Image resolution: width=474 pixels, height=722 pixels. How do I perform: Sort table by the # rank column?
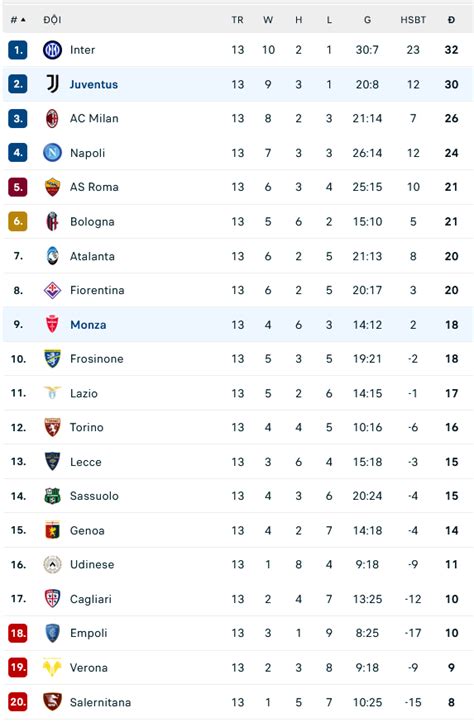point(18,20)
